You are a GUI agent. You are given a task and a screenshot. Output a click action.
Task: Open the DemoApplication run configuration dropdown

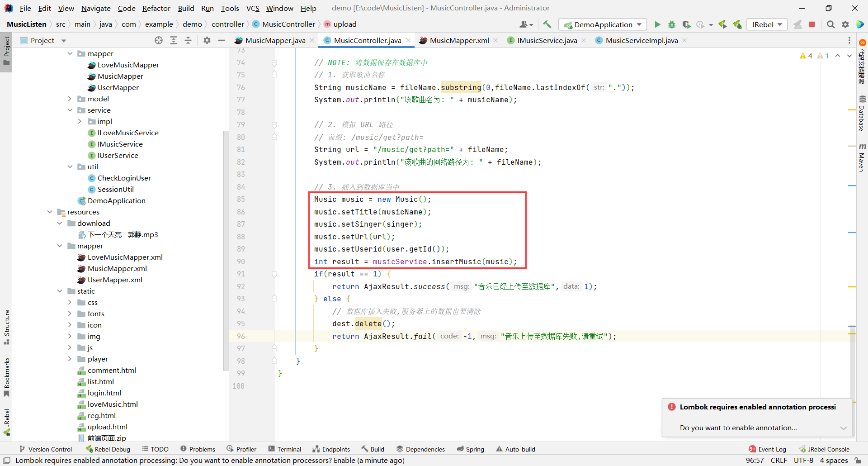click(603, 24)
